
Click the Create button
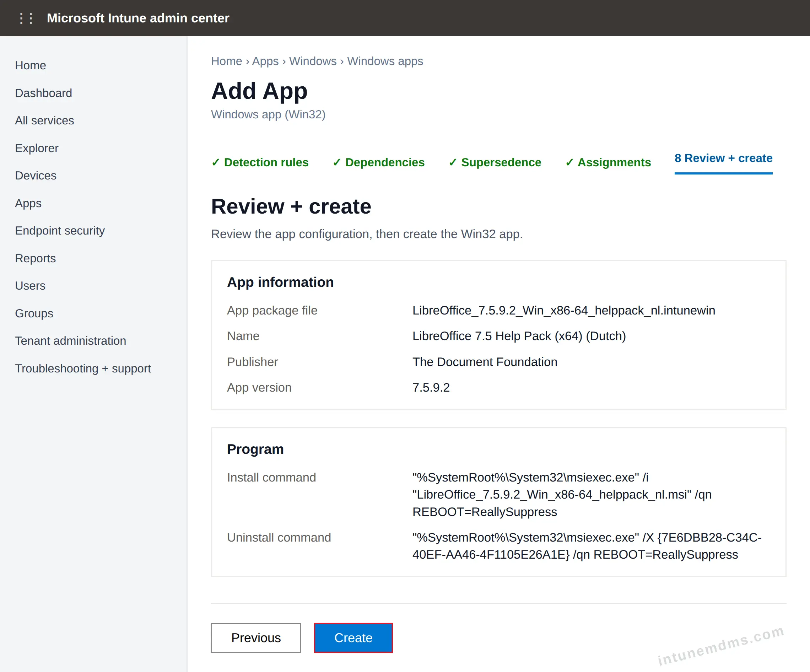point(353,638)
